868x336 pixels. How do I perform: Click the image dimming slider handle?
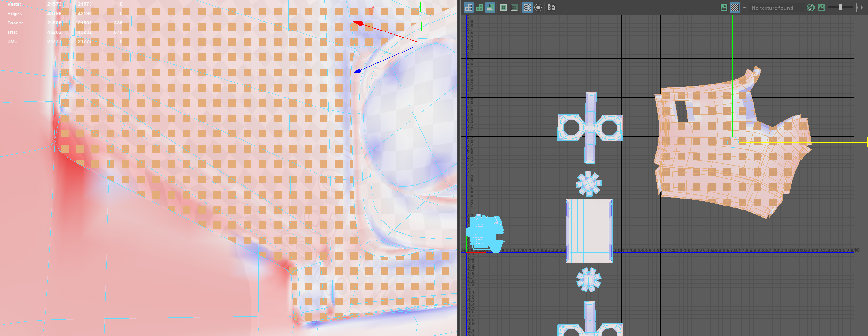click(x=840, y=8)
